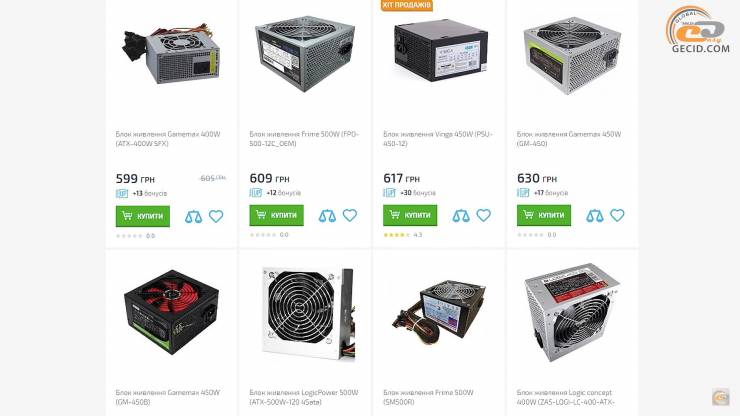740x416 pixels.
Task: Compare the Gamemax 400W SFX power supply
Action: click(x=193, y=216)
